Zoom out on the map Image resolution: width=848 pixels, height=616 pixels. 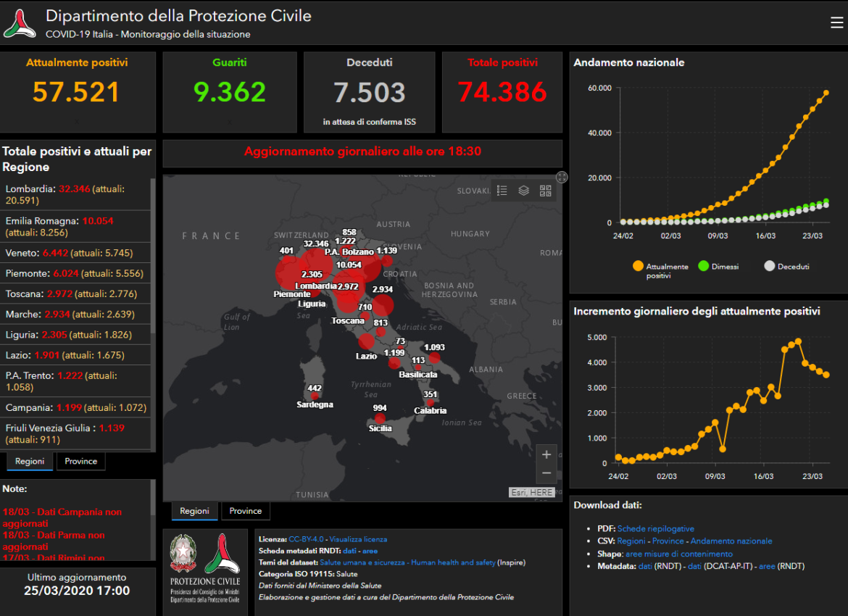point(546,473)
